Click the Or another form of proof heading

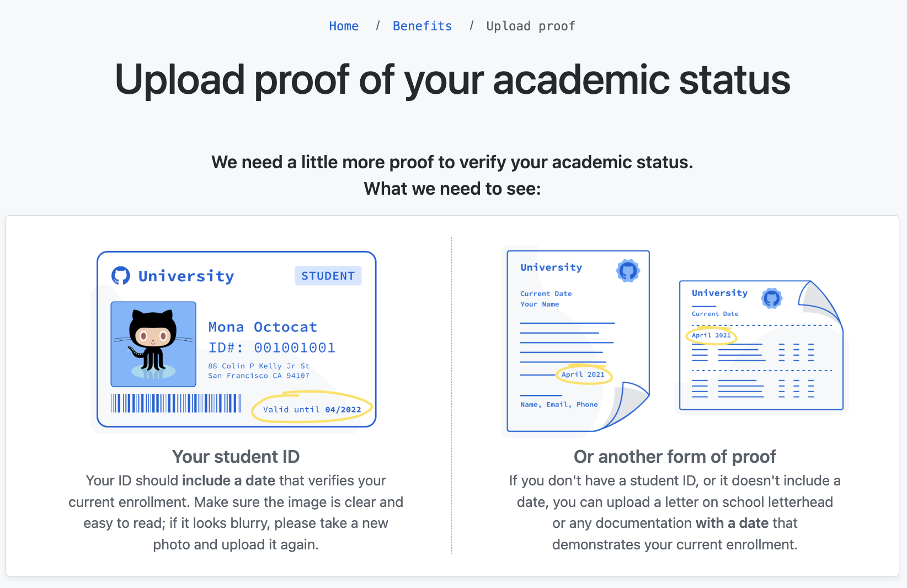tap(675, 457)
